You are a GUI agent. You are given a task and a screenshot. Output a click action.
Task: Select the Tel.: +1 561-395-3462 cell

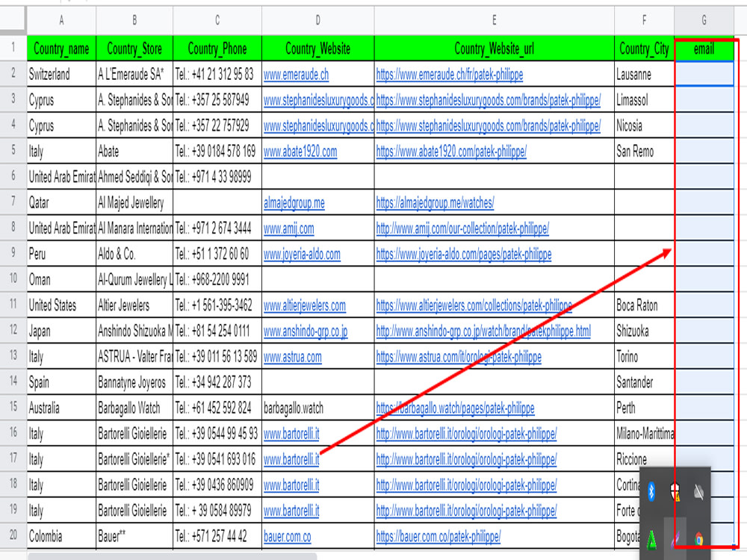(x=217, y=305)
